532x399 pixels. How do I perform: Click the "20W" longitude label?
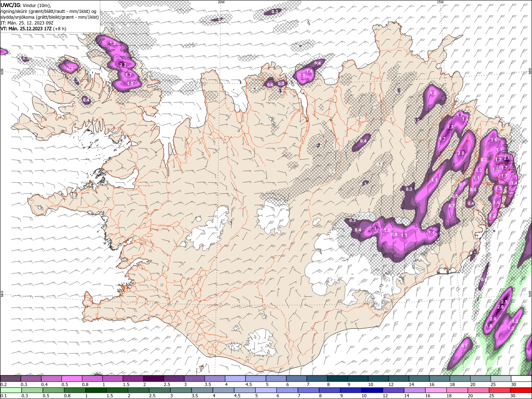coord(221,2)
